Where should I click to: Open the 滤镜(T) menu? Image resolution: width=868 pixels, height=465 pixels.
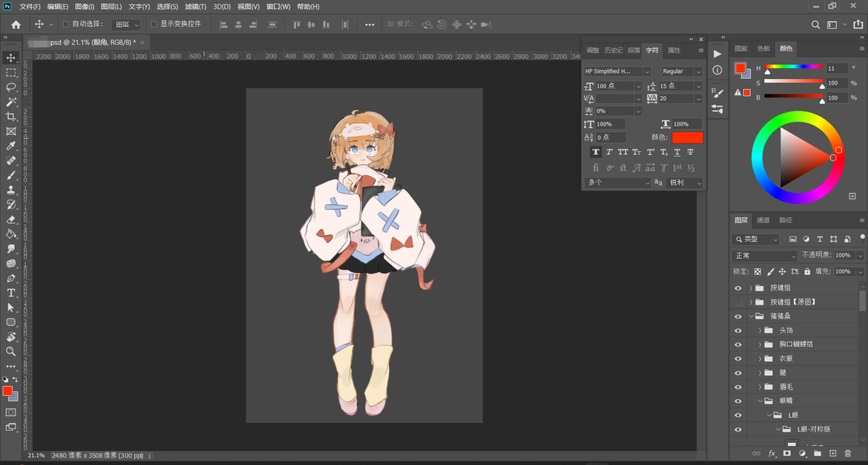(195, 7)
